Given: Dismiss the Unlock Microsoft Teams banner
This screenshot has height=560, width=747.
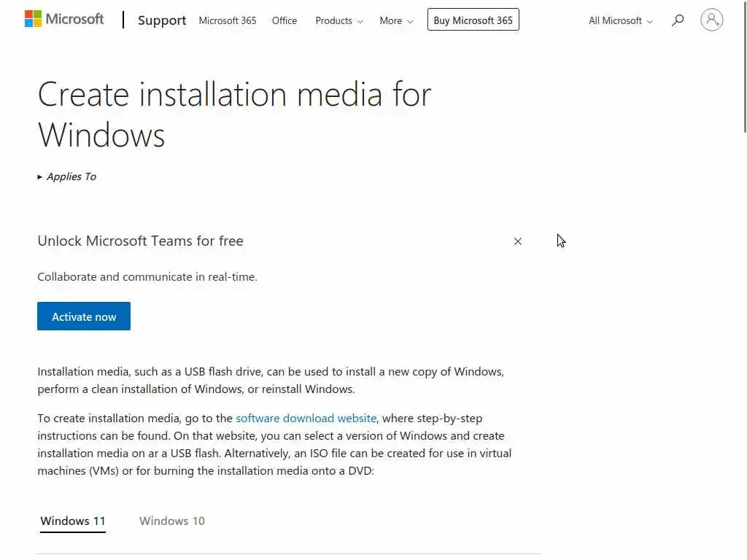Looking at the screenshot, I should [518, 241].
